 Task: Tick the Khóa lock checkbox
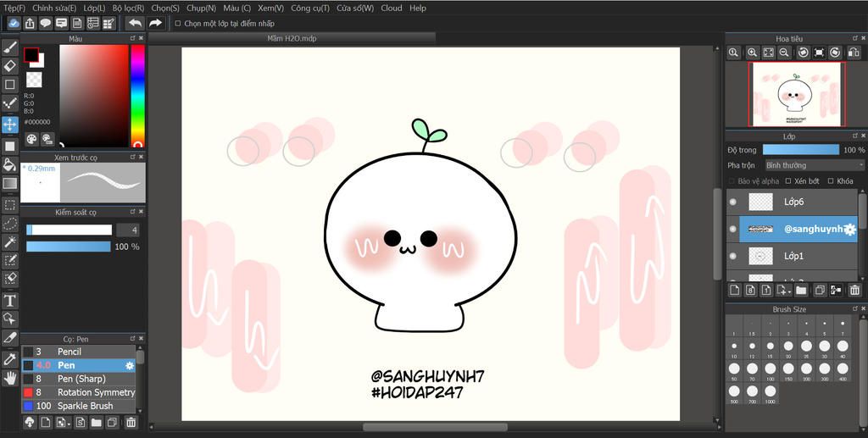830,181
